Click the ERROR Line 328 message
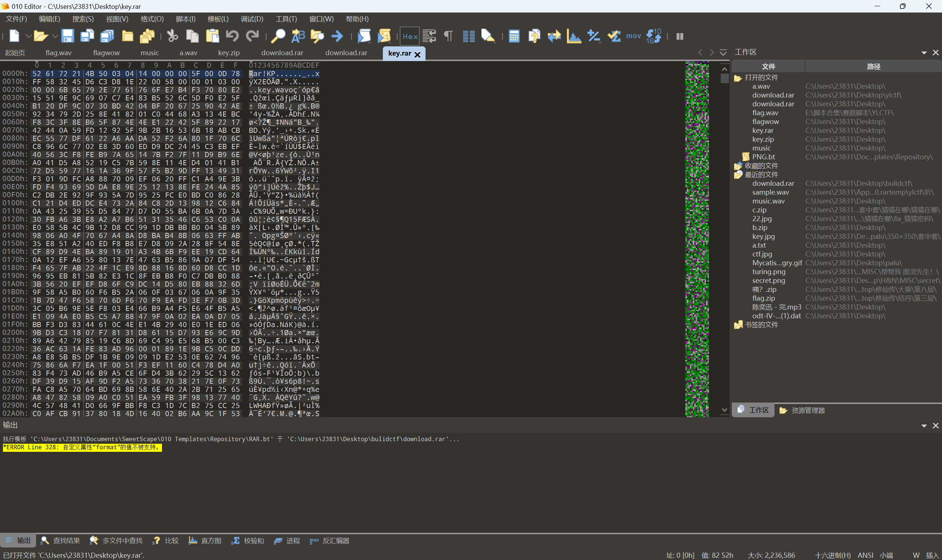The width and height of the screenshot is (942, 560). click(x=82, y=447)
